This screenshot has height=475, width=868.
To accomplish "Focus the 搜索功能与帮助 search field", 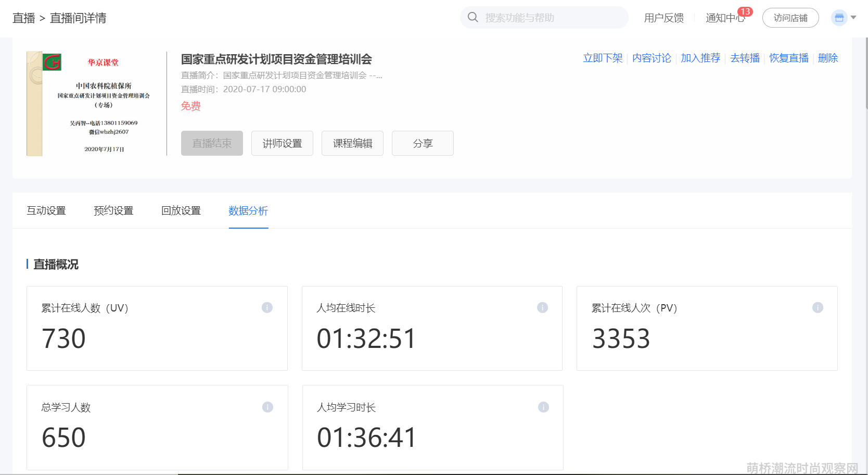I will click(x=544, y=18).
